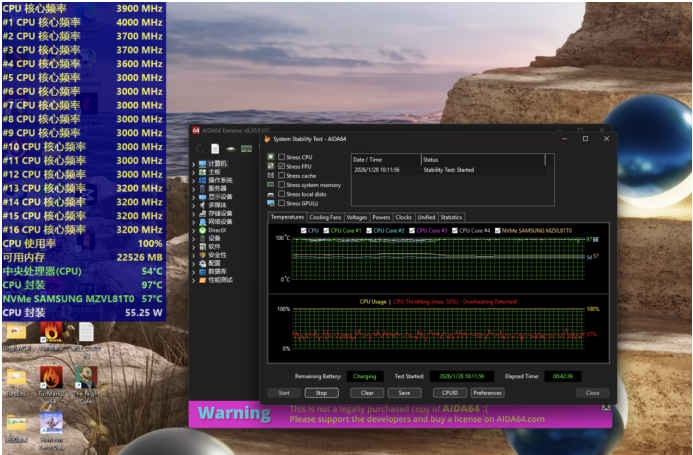693x455 pixels.
Task: Toggle the Stress GPU(s) checkbox
Action: pyautogui.click(x=280, y=203)
